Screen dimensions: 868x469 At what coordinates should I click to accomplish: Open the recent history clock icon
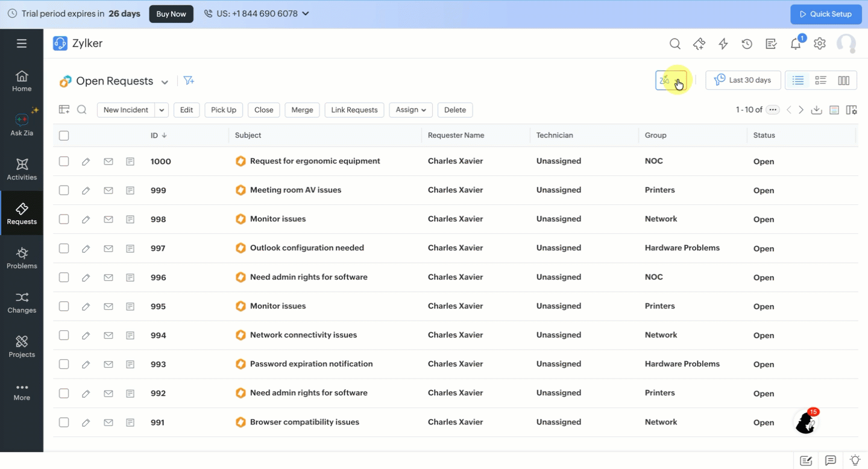point(747,43)
